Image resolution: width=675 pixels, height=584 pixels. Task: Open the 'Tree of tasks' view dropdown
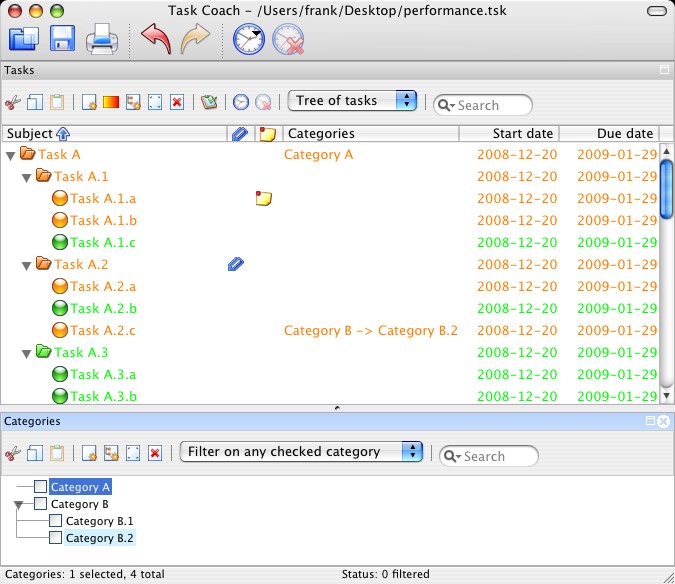click(352, 100)
